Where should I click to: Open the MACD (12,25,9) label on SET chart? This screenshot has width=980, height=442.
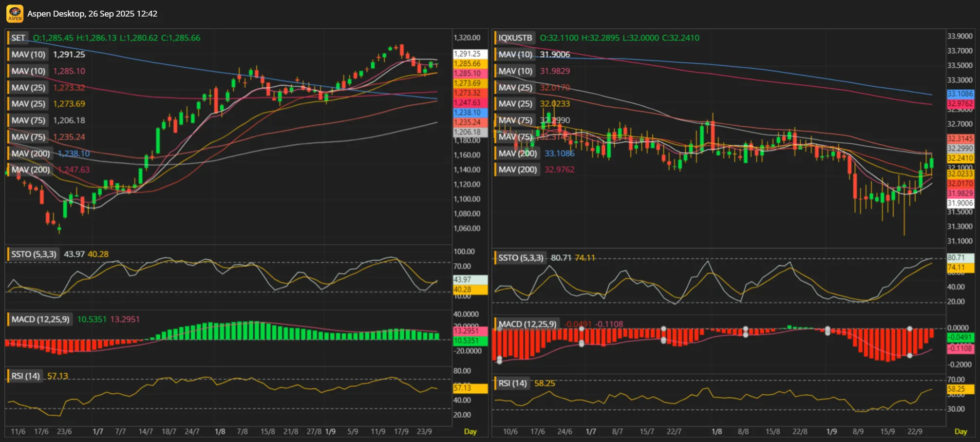click(40, 319)
